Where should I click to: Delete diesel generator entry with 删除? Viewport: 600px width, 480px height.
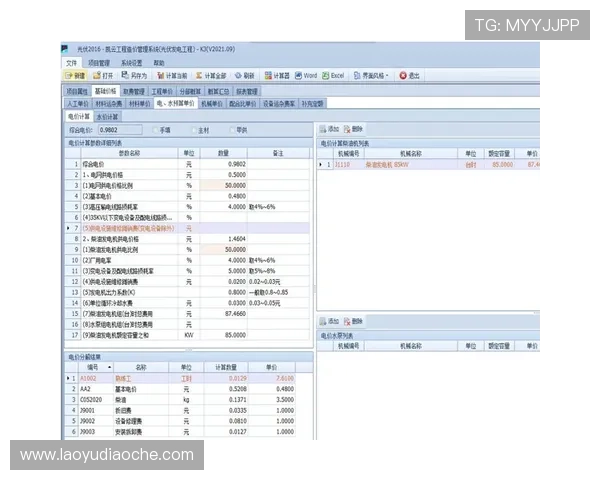(x=353, y=129)
